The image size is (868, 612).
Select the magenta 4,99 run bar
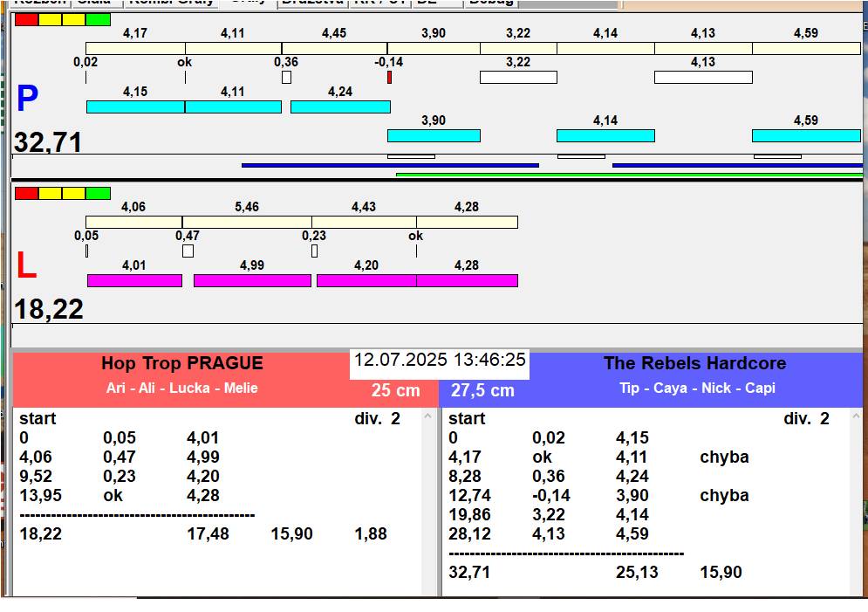252,281
